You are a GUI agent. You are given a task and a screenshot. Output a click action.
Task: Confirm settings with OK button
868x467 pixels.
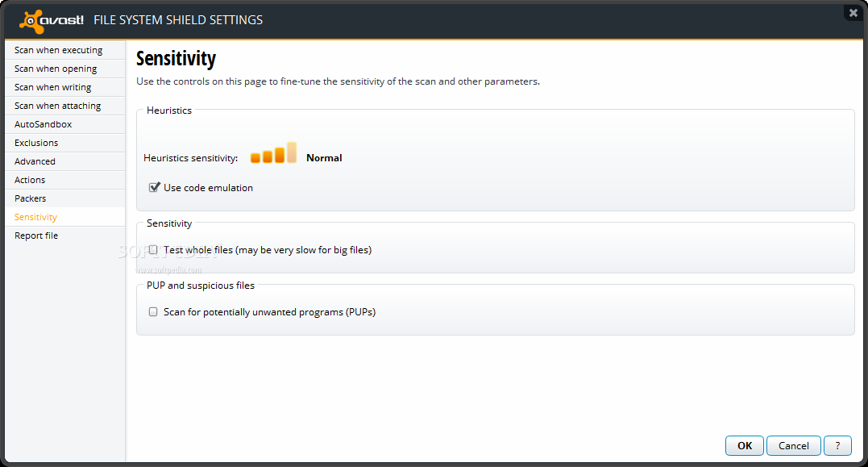(x=745, y=446)
